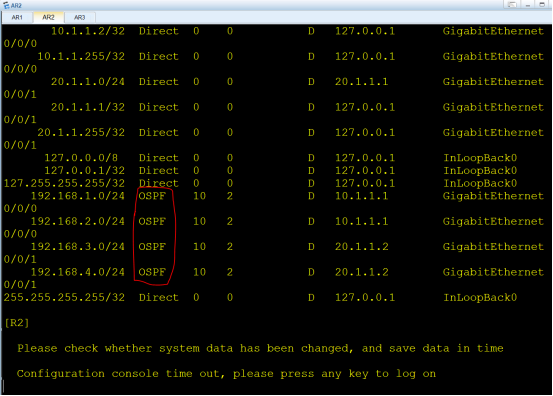Click the AR2 window title icon
This screenshot has width=553, height=396.
(x=6, y=5)
